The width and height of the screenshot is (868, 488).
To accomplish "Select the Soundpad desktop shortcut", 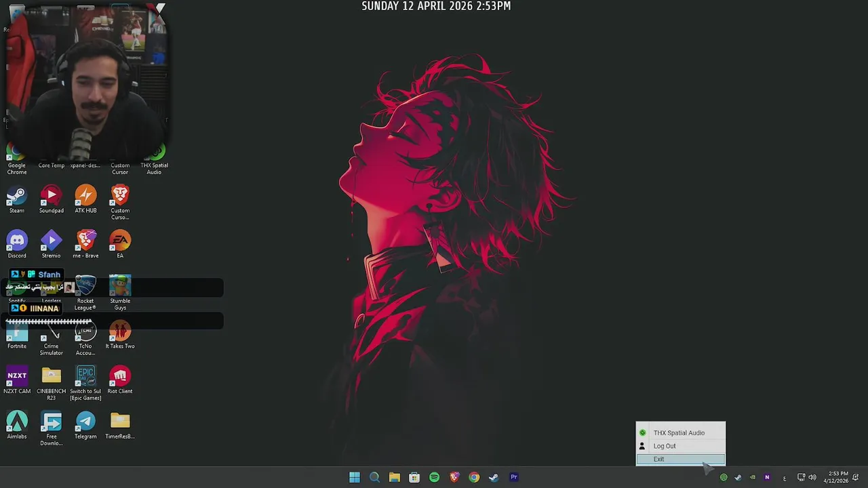I will point(52,200).
